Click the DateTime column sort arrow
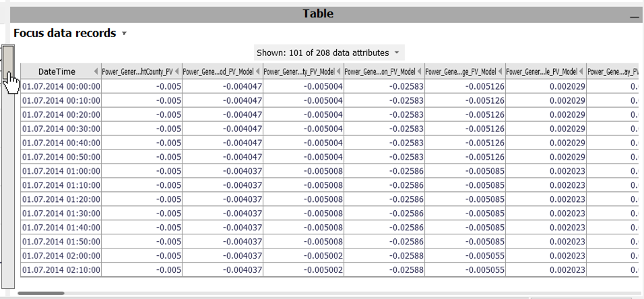Screen dimensions: 644x299 click(96, 71)
